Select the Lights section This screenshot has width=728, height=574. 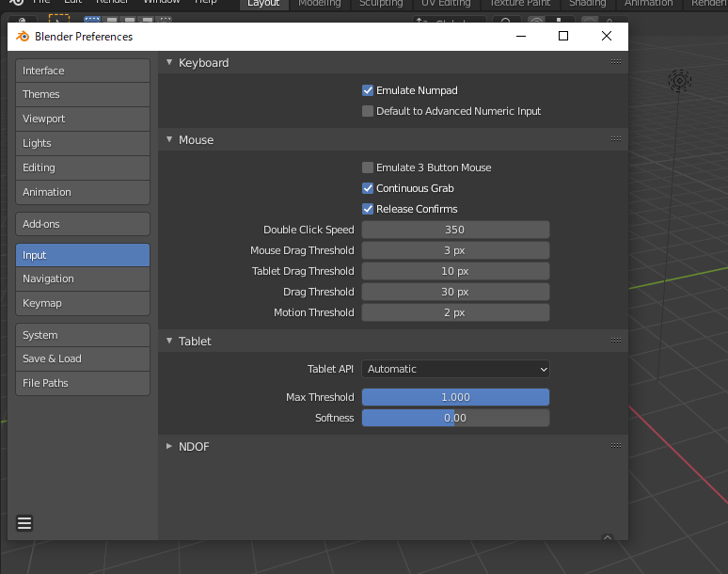83,143
